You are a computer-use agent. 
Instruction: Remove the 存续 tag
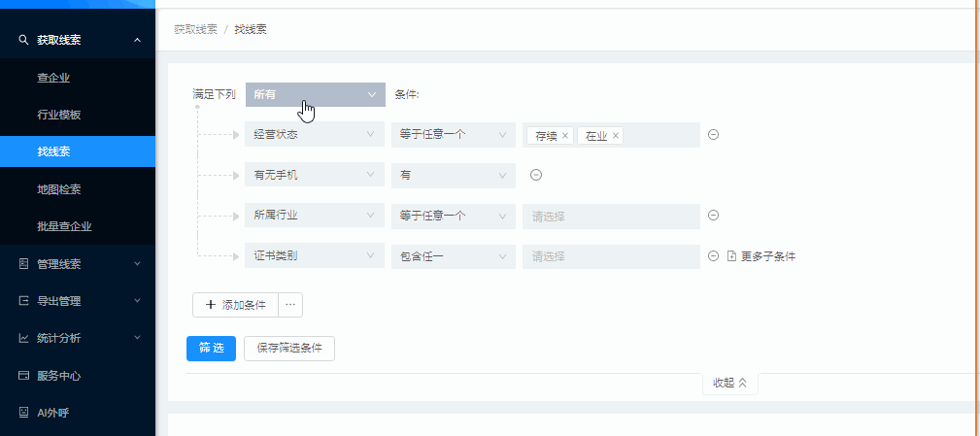565,136
